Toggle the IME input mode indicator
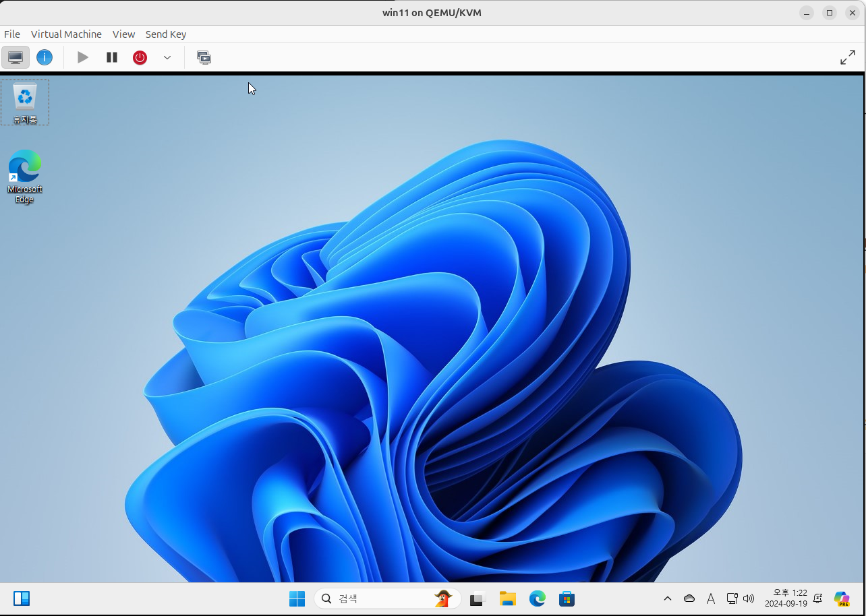866x616 pixels. pyautogui.click(x=711, y=598)
